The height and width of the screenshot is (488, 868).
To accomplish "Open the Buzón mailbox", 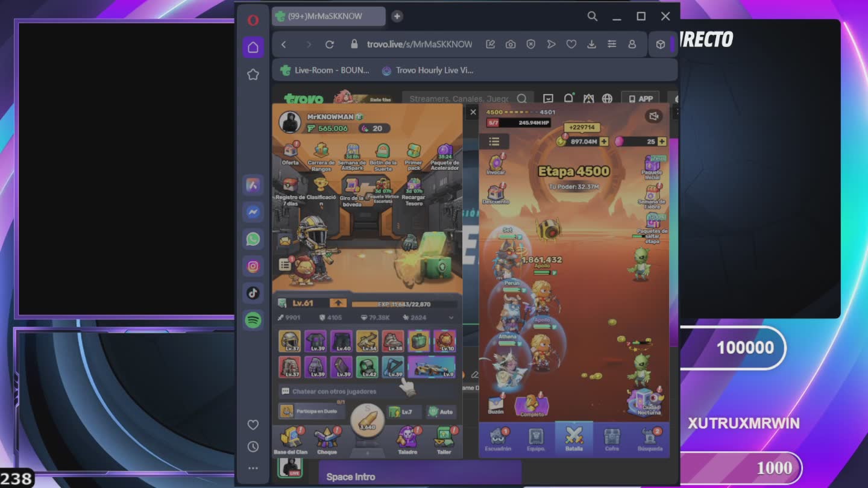I will click(x=495, y=404).
